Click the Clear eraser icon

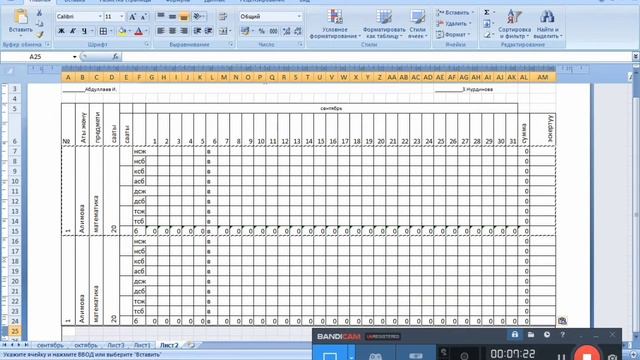pyautogui.click(x=487, y=35)
